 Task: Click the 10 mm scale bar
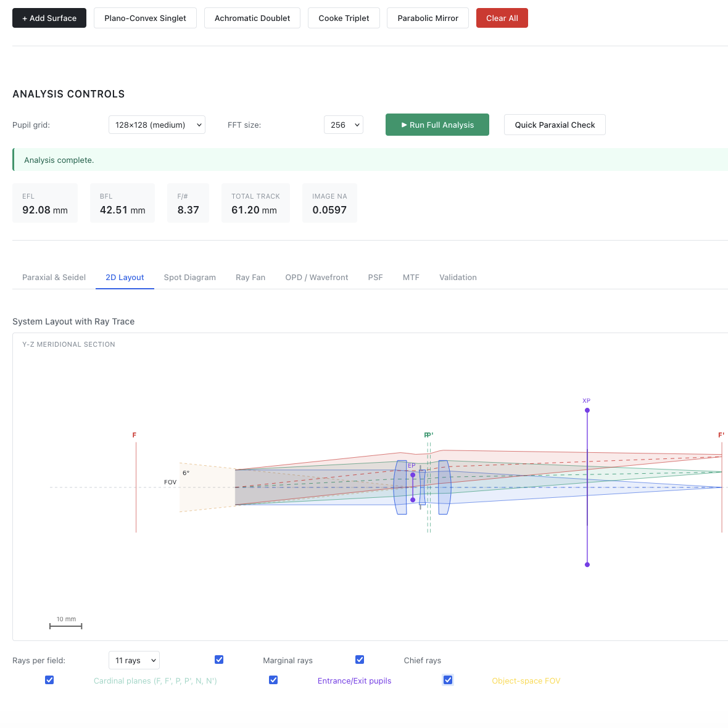coord(66,626)
